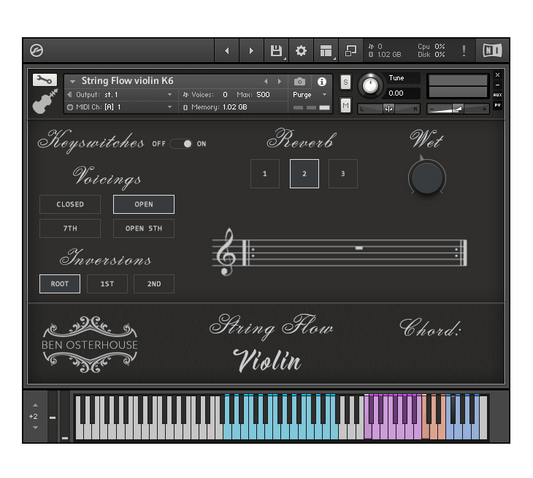Open the instrument info icon
The height and width of the screenshot is (478, 533).
(322, 82)
